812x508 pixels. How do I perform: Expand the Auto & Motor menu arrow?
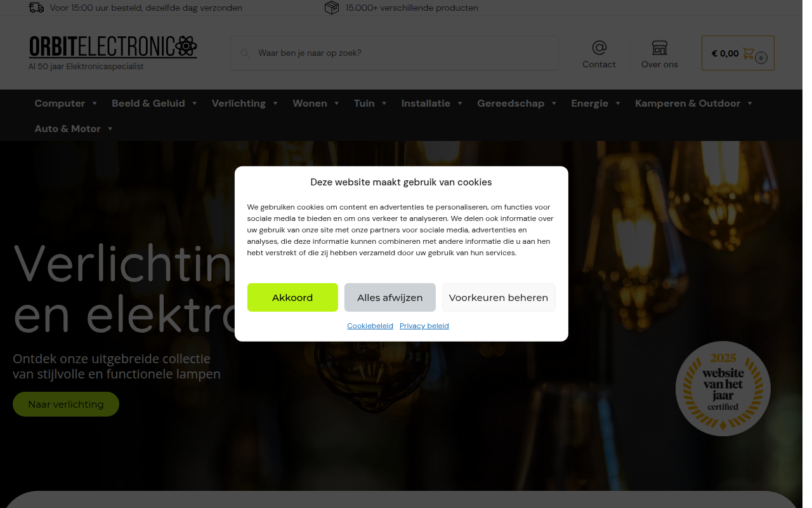[110, 129]
